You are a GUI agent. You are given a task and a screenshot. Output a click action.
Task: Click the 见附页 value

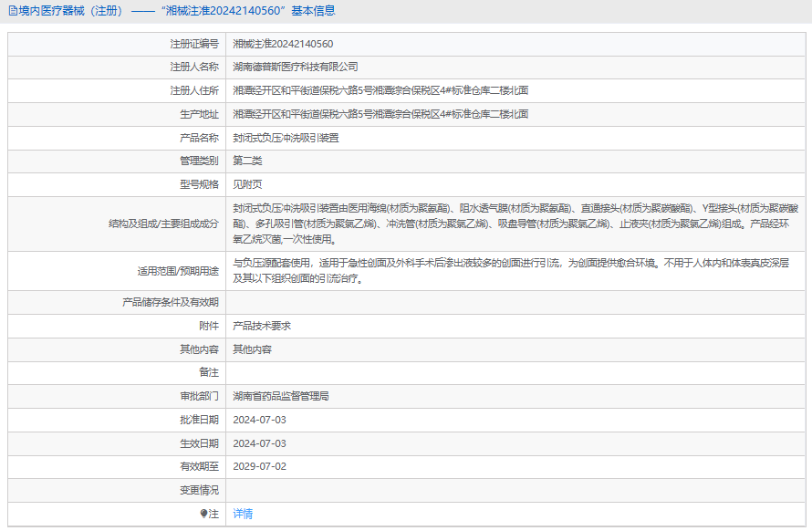pos(247,184)
